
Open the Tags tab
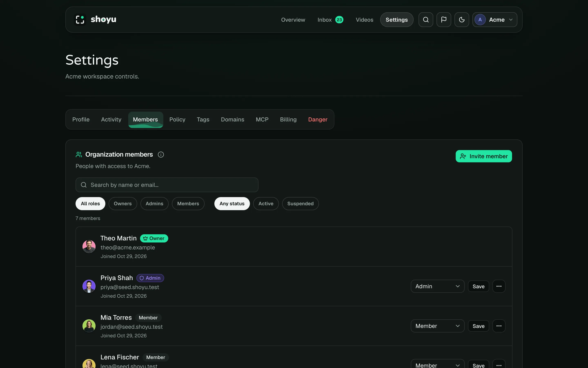click(x=203, y=120)
